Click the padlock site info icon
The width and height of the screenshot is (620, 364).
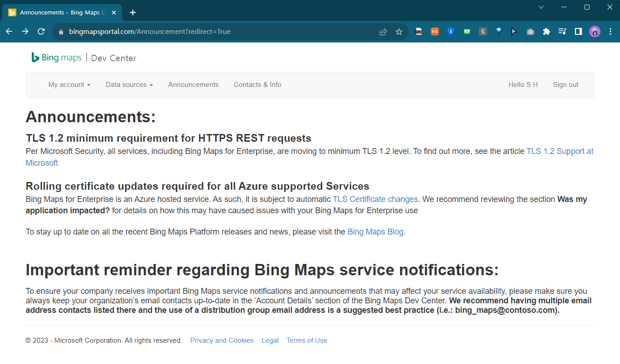tap(61, 32)
